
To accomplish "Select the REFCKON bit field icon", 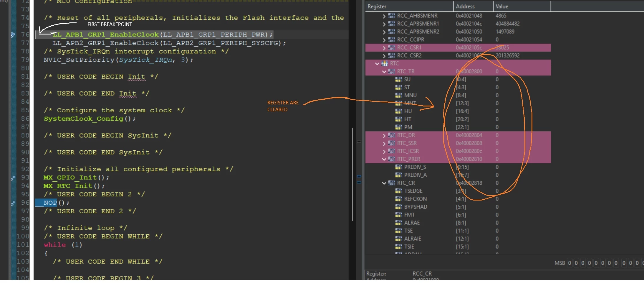I will point(399,199).
